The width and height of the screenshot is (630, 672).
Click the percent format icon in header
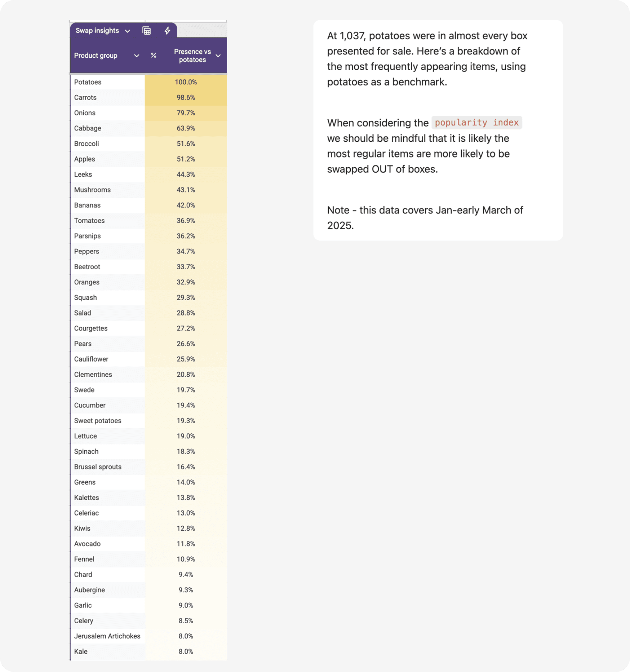(x=154, y=56)
